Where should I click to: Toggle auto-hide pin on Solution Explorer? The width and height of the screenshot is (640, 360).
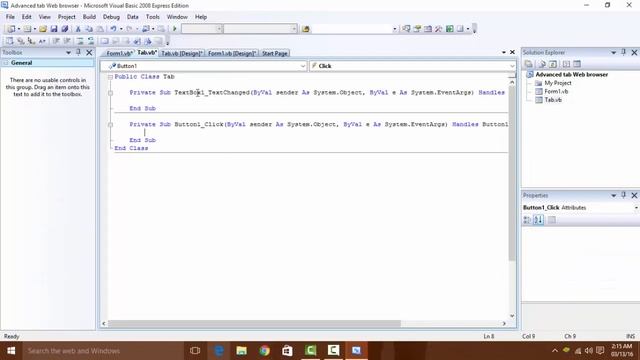pyautogui.click(x=623, y=52)
